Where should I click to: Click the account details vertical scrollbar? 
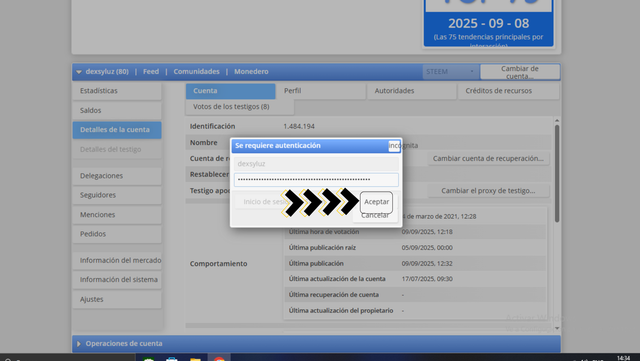tap(557, 174)
